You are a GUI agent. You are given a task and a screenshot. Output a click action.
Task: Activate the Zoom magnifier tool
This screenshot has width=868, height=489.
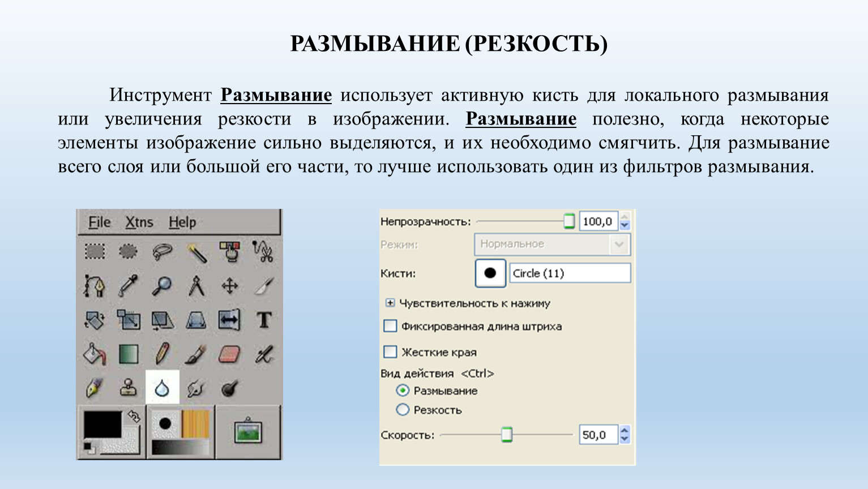162,286
